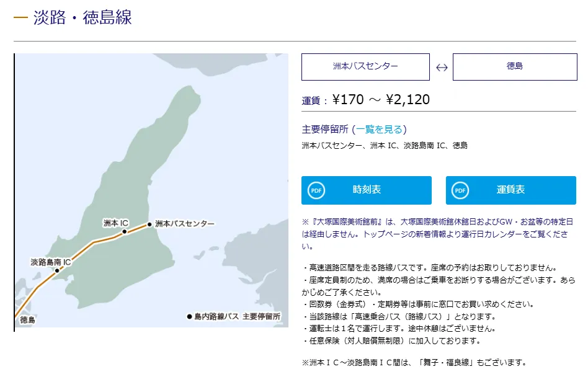Open the 運賃表 fare table PDF

(510, 190)
